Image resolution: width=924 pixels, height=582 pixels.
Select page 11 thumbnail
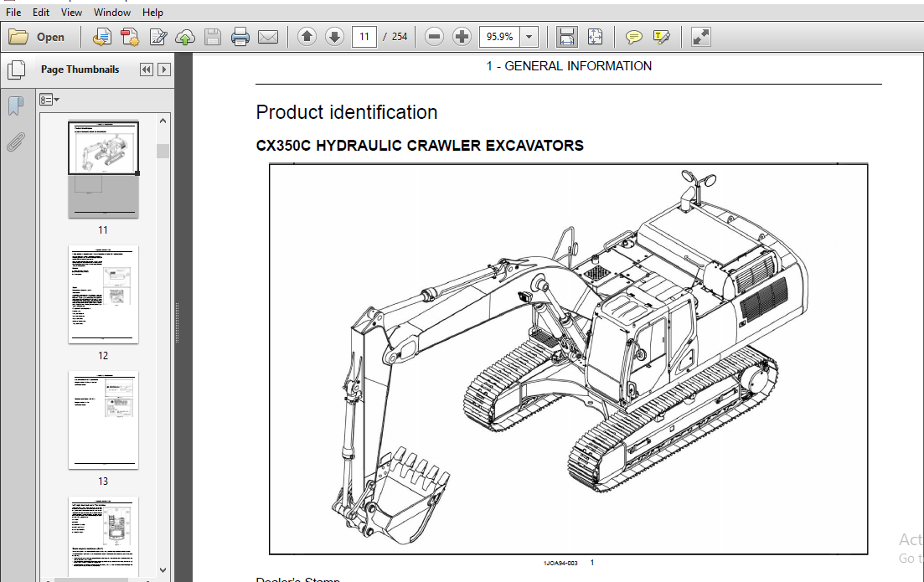pos(103,170)
